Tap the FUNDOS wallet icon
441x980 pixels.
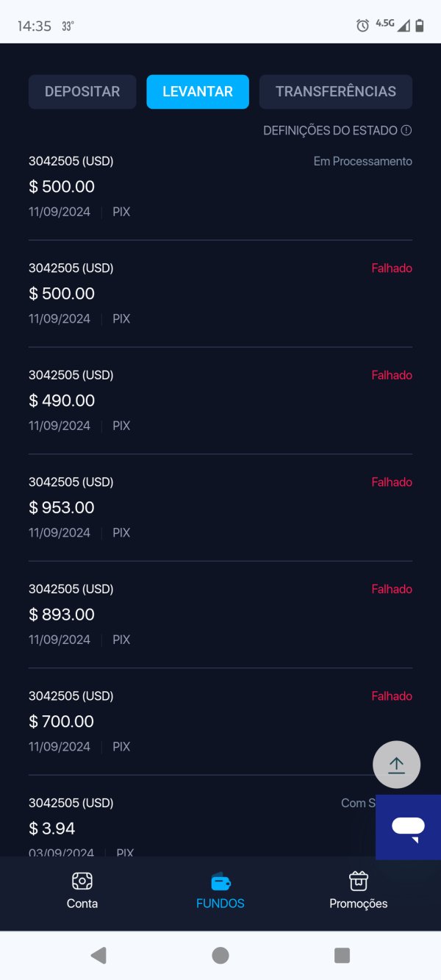[220, 881]
